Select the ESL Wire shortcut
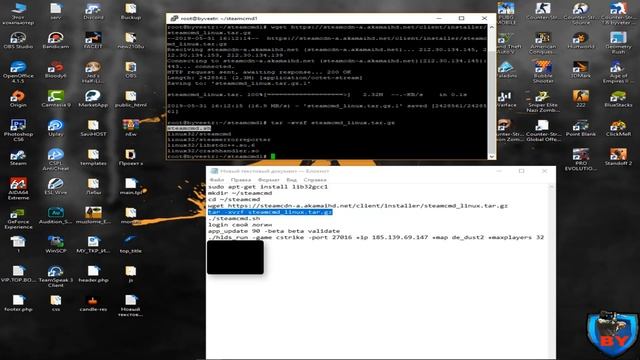The image size is (640, 360). (56, 187)
